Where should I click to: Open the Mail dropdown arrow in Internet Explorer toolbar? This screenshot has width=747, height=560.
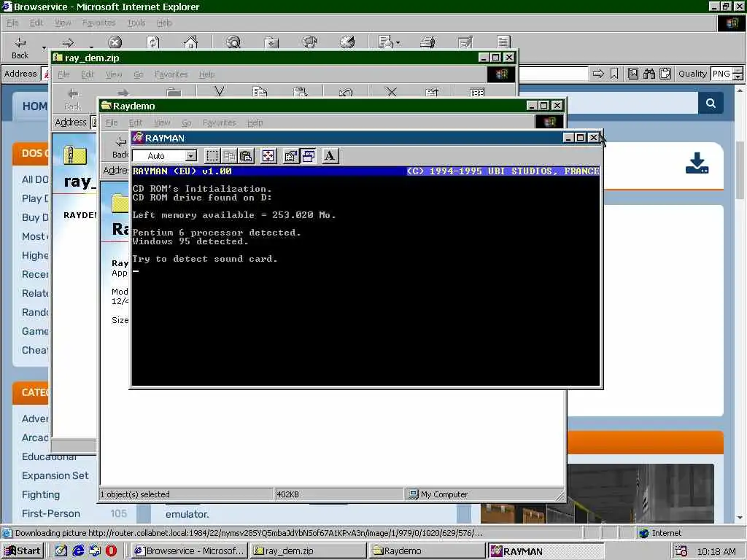tap(398, 43)
